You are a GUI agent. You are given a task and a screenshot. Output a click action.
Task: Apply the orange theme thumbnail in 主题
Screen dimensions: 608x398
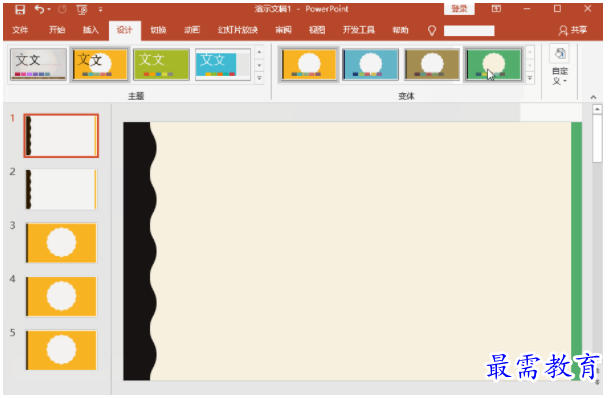(100, 64)
